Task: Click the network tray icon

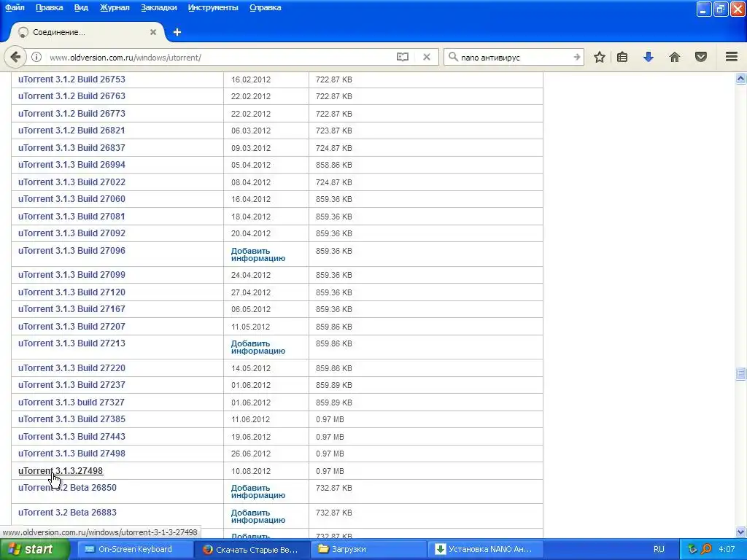Action: click(x=692, y=550)
